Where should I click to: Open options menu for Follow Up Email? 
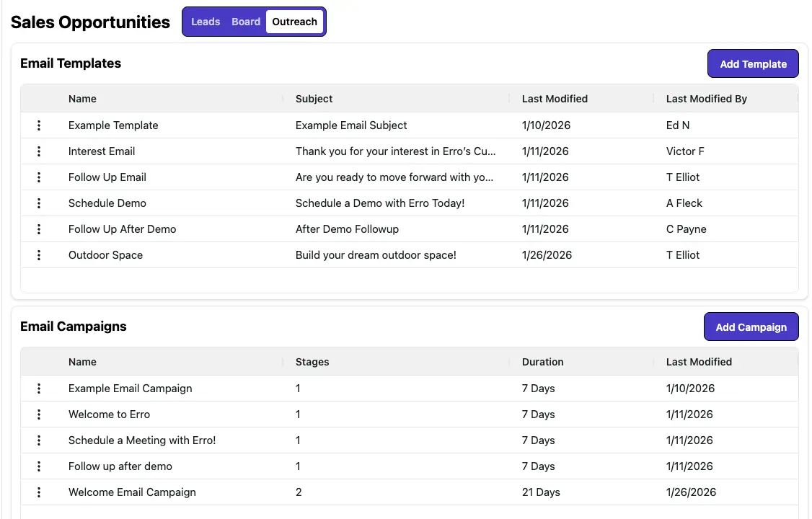tap(39, 177)
